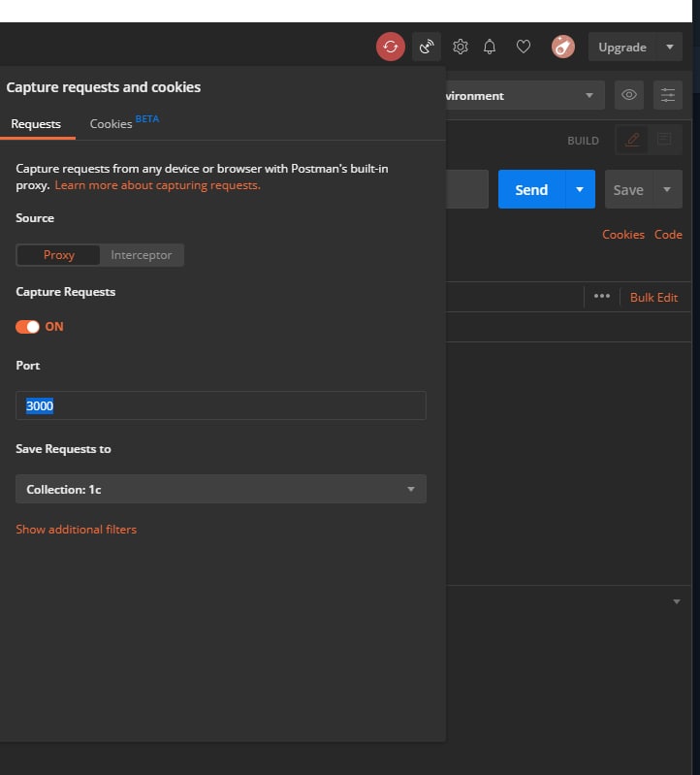The height and width of the screenshot is (775, 700).
Task: Switch to the Requests tab
Action: coord(36,124)
